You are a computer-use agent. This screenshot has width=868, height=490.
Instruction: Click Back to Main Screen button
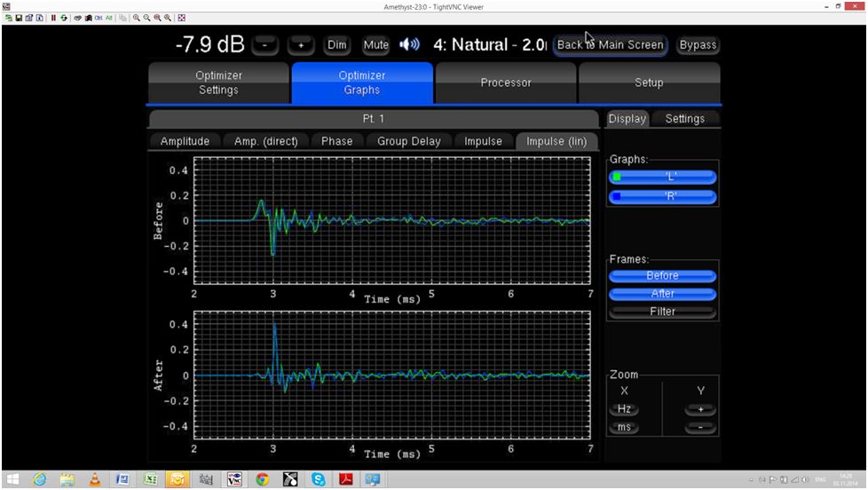(610, 44)
